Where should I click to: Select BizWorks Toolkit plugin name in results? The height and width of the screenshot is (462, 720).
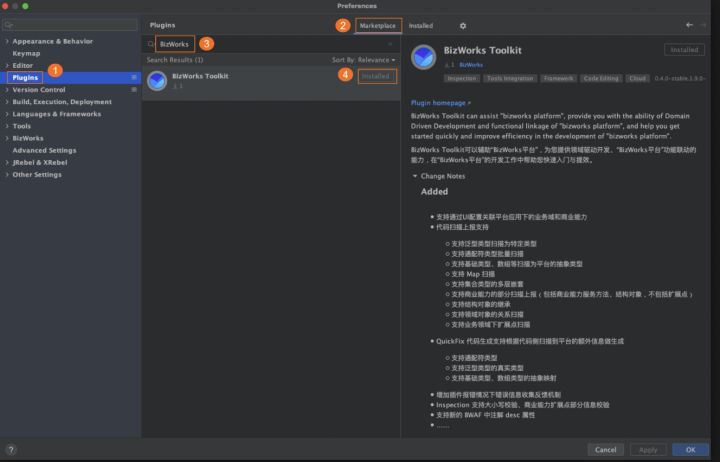(200, 76)
